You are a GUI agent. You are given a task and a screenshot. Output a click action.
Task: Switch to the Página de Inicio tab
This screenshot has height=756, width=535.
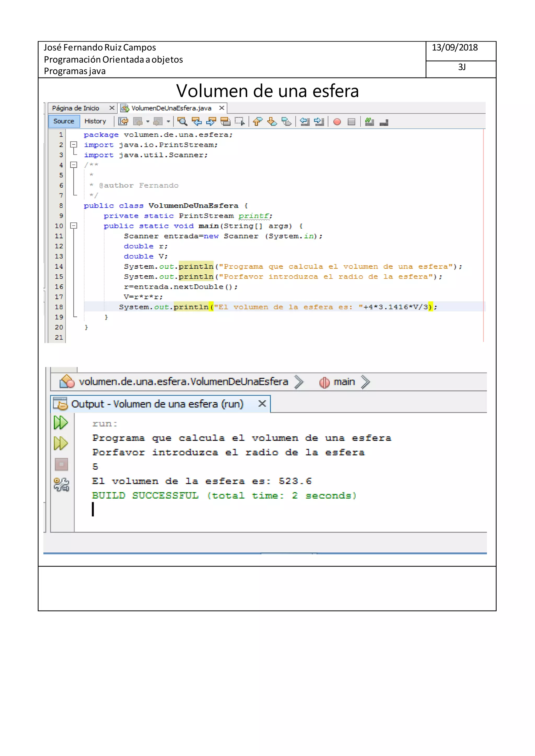75,108
